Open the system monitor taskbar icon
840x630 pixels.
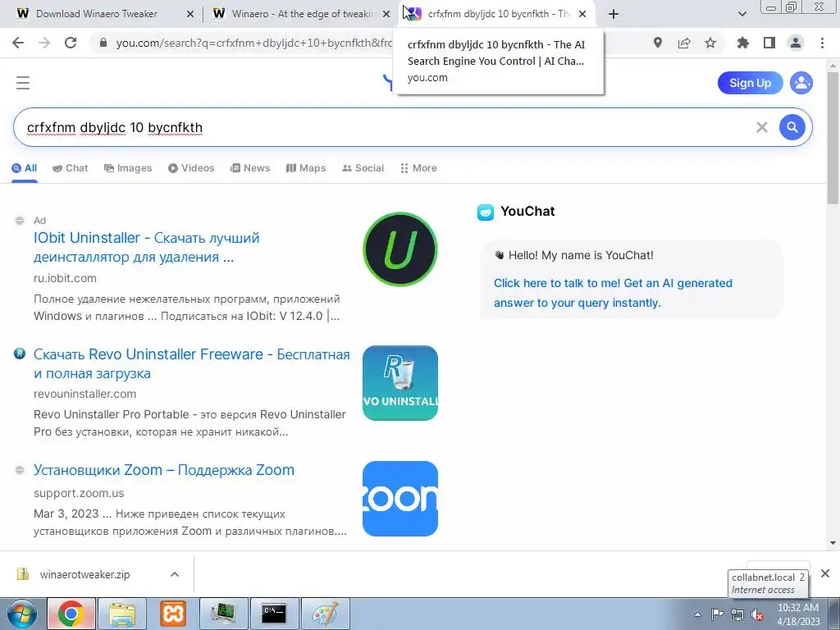(x=223, y=614)
